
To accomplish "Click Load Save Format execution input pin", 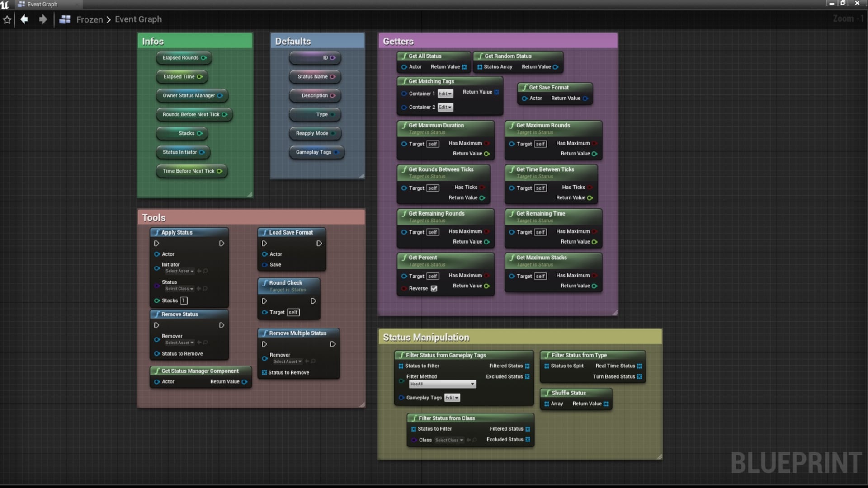I will pos(264,244).
